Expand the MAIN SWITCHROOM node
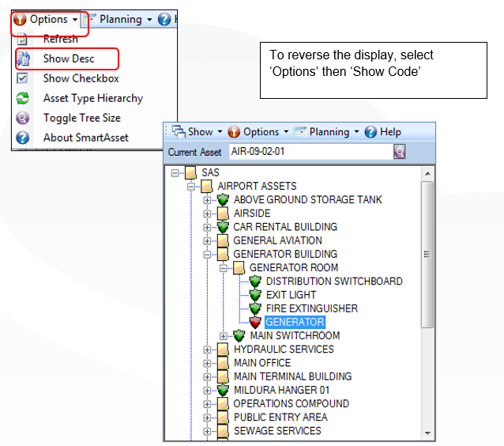 (x=224, y=336)
